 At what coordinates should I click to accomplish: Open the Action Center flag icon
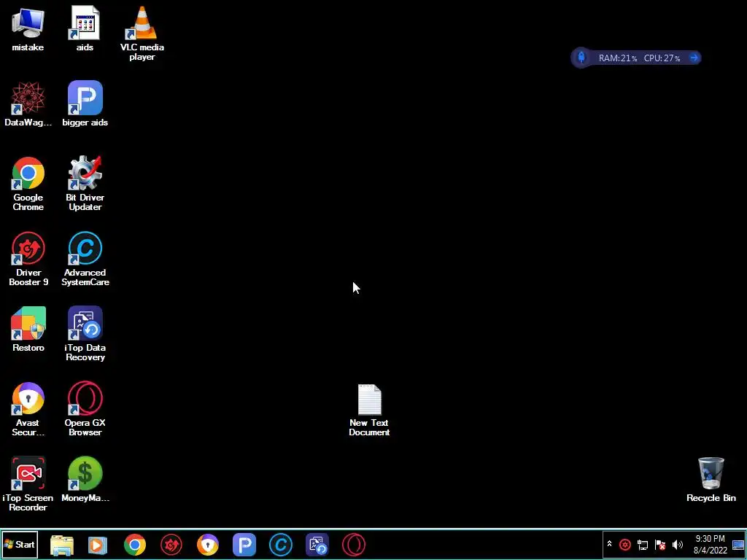660,544
